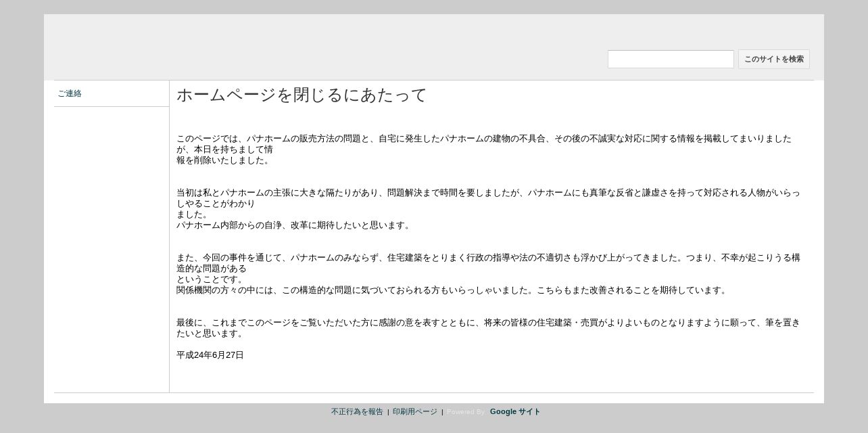Open the ご連絡 sidebar link
868x433 pixels.
click(70, 93)
